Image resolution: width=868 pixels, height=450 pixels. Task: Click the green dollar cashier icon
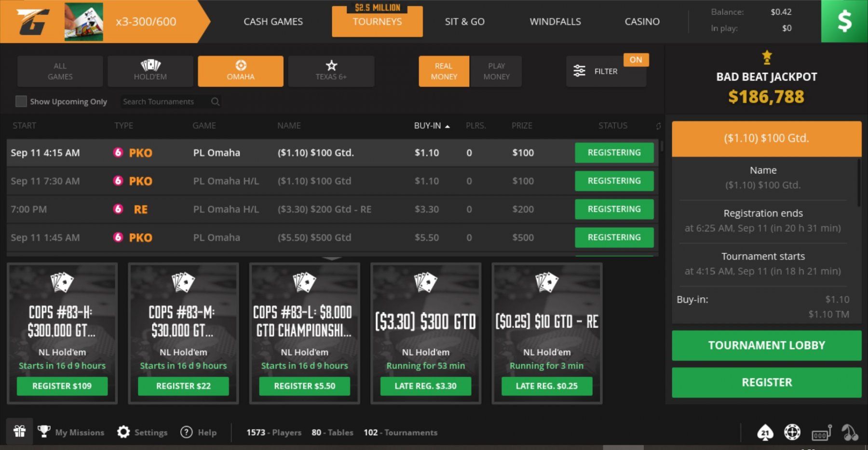(844, 21)
